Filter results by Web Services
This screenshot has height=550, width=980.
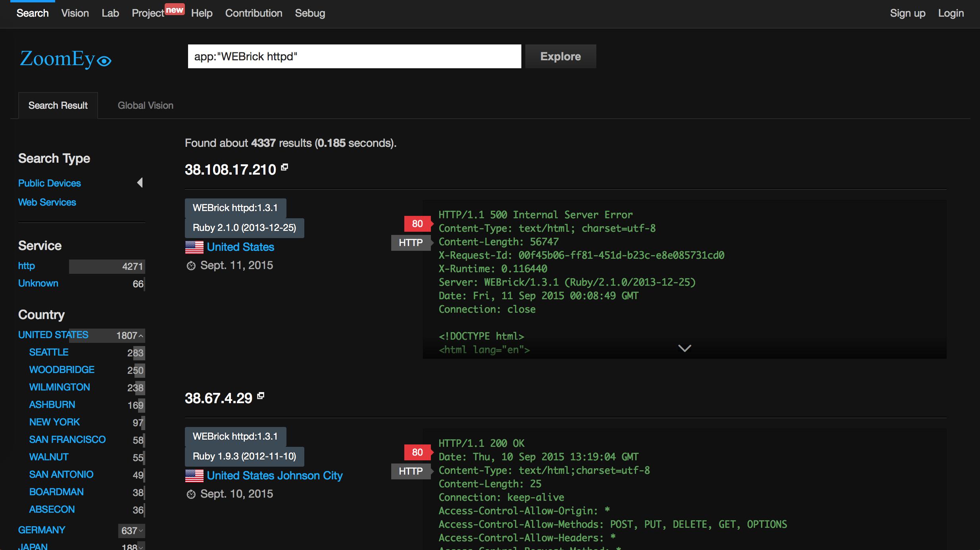click(47, 202)
